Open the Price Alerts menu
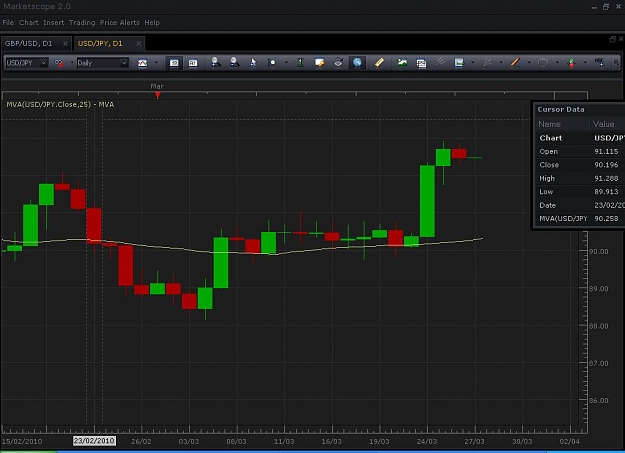625x453 pixels. point(120,23)
